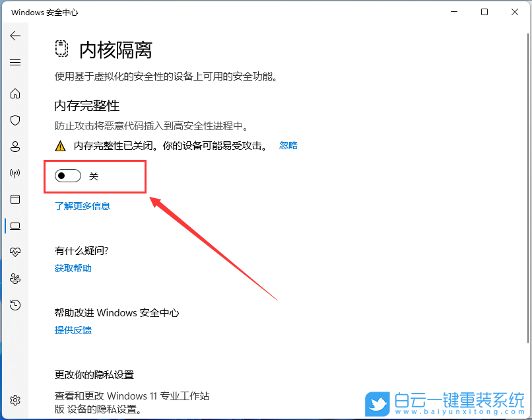Click the Core isolation header icon
532x420 pixels.
click(x=62, y=49)
